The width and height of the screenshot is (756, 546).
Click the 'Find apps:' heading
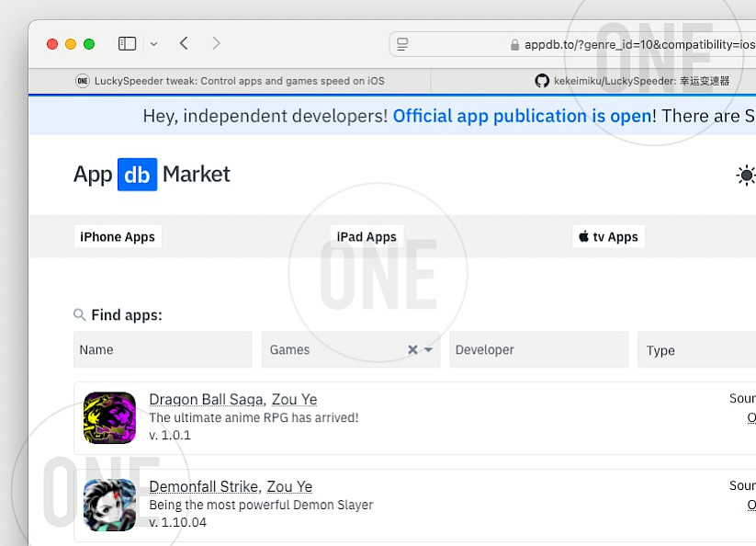tap(127, 315)
